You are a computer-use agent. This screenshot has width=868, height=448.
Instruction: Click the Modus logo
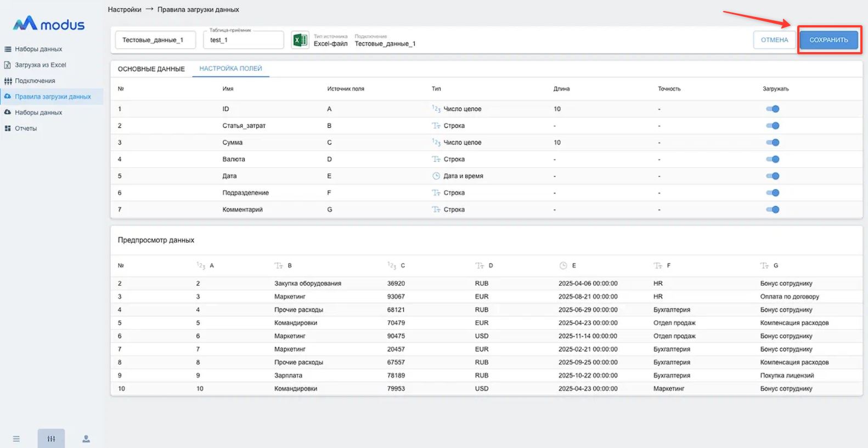(49, 24)
